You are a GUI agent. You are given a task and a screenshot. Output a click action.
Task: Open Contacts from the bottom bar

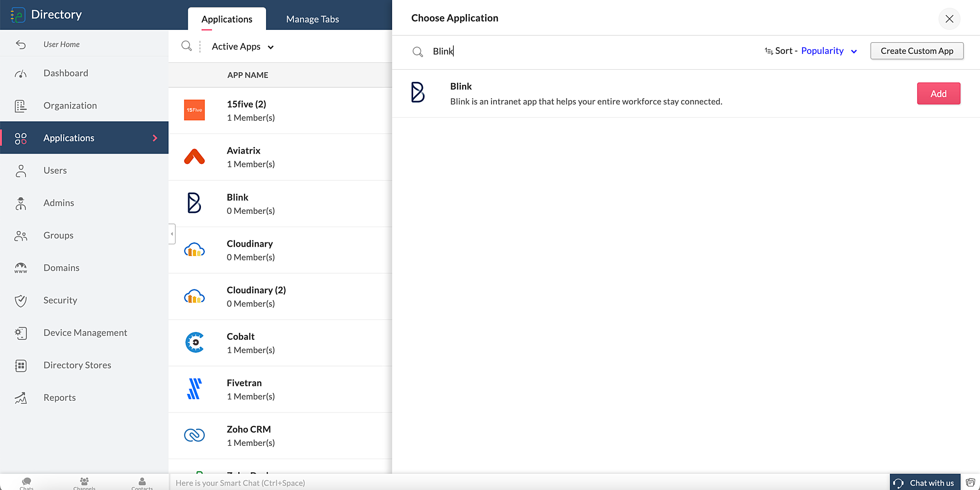pyautogui.click(x=142, y=483)
